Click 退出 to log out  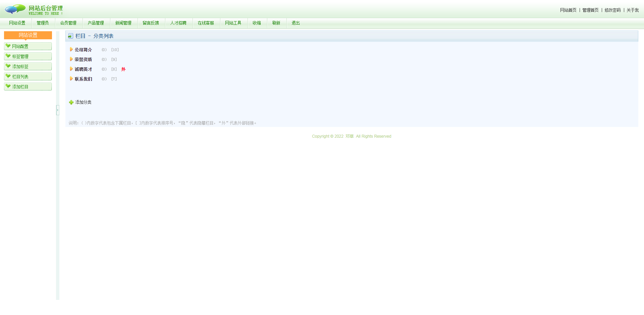pos(296,23)
